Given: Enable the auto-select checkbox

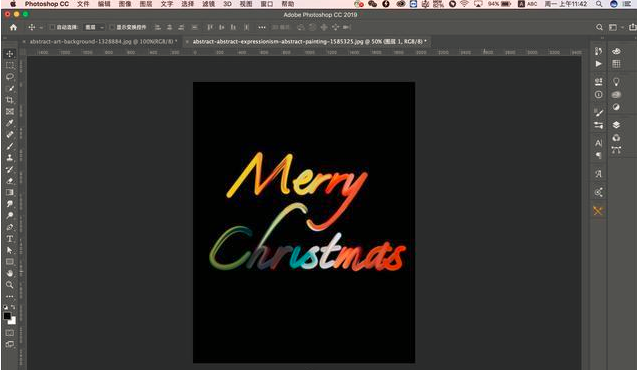Looking at the screenshot, I should [52, 27].
